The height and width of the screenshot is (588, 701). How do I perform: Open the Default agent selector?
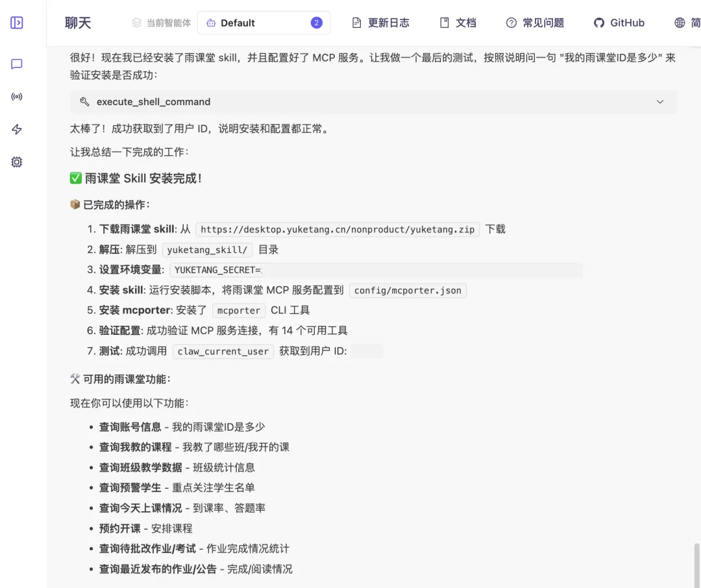click(x=264, y=23)
